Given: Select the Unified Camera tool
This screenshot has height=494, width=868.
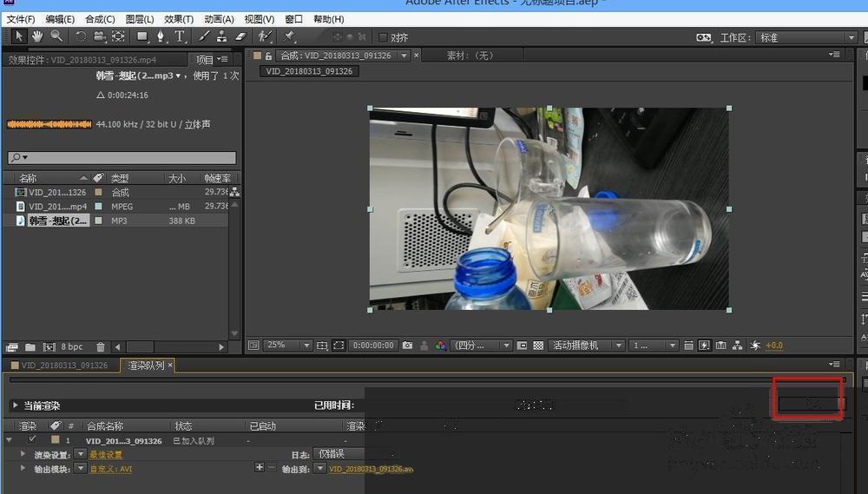Looking at the screenshot, I should pyautogui.click(x=100, y=36).
